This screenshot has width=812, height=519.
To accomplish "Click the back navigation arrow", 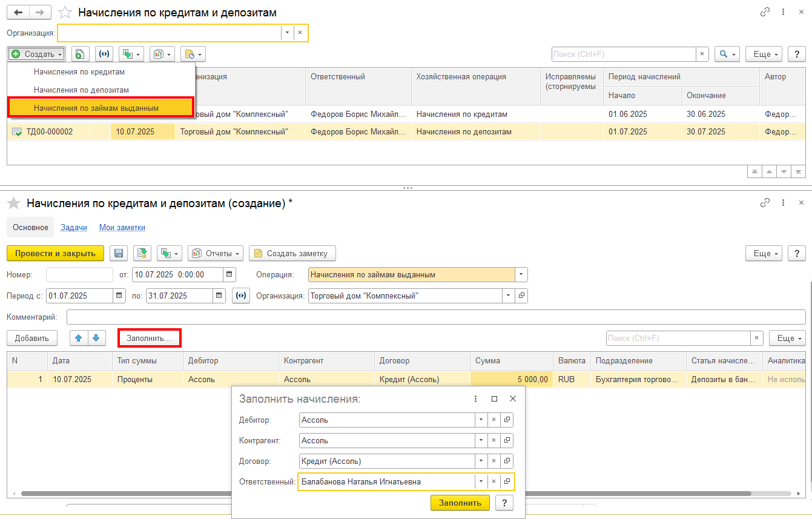I will (x=18, y=12).
